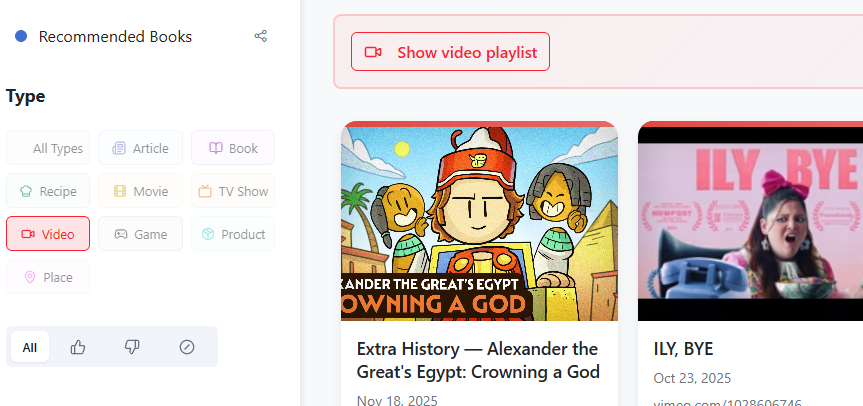The image size is (863, 406).
Task: Filter by Game type
Action: pos(140,234)
